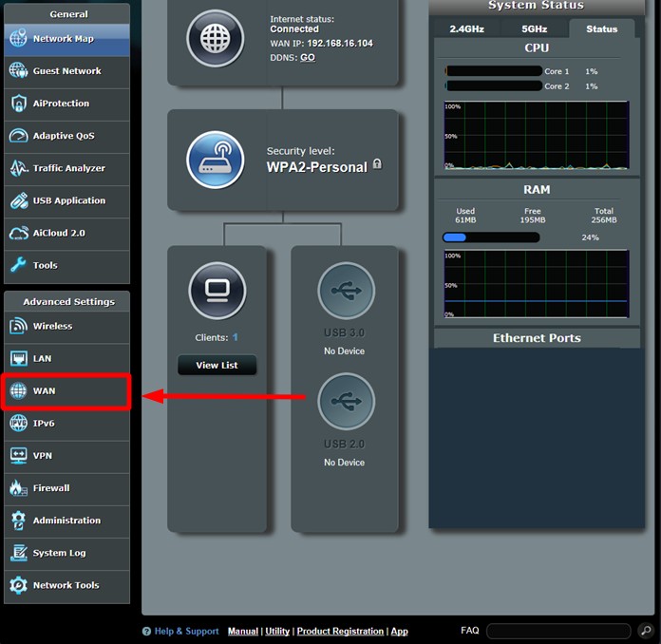Click the Clients computer monitor icon
Screen dimensions: 661x644
(x=217, y=291)
